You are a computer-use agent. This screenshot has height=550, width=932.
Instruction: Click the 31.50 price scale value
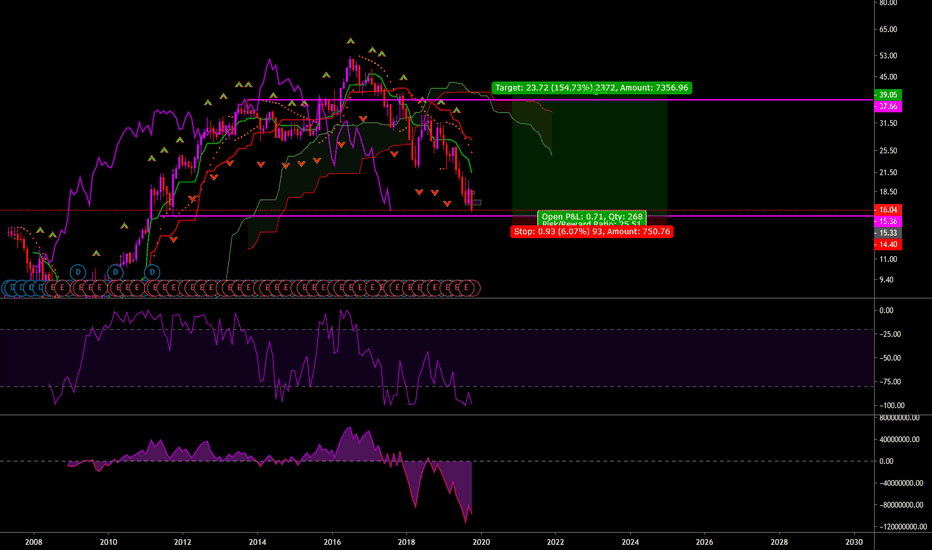888,123
